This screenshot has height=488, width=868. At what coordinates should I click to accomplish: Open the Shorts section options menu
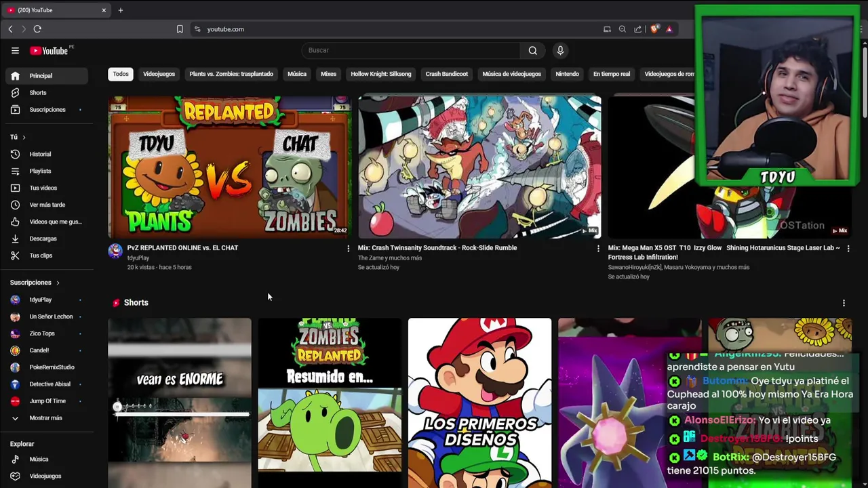pyautogui.click(x=844, y=303)
